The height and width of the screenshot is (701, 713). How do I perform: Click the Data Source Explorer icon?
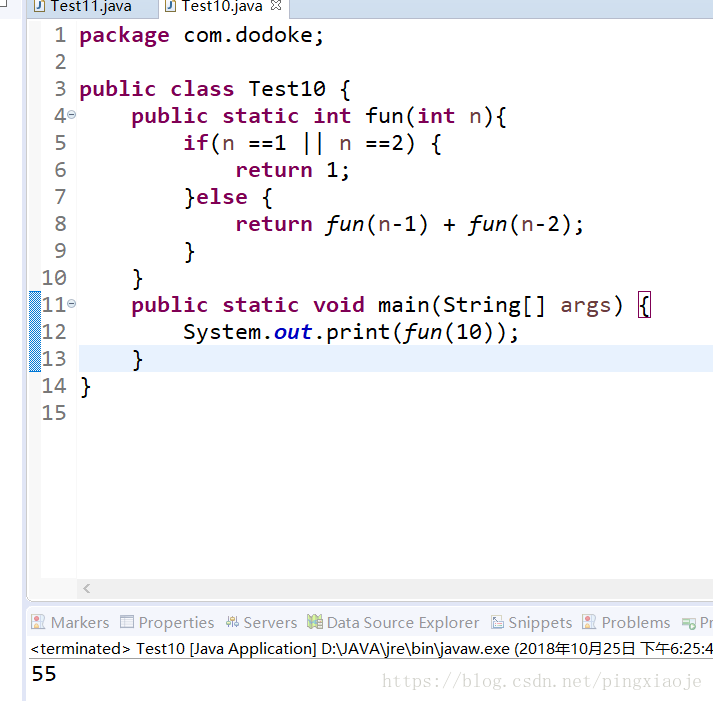[x=315, y=621]
